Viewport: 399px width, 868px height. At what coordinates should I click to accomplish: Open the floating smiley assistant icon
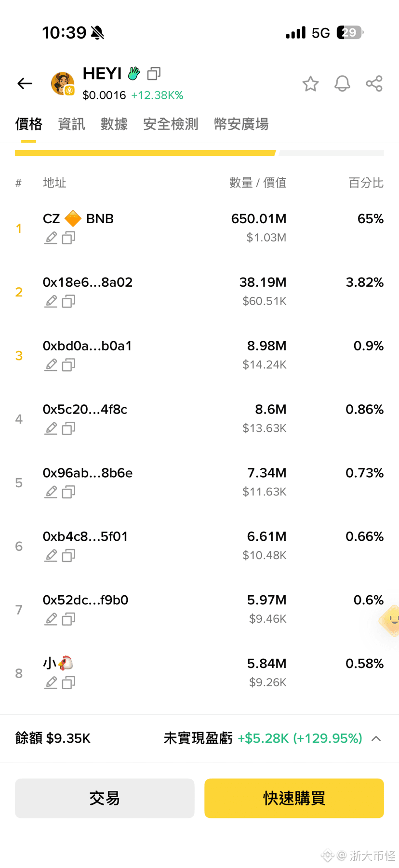pos(389,621)
